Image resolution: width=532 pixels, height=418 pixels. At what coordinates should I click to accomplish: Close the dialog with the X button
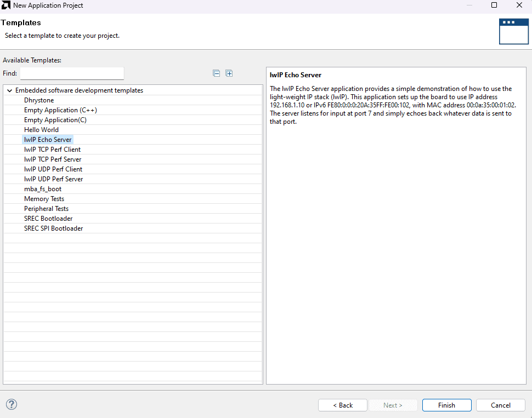[x=519, y=5]
